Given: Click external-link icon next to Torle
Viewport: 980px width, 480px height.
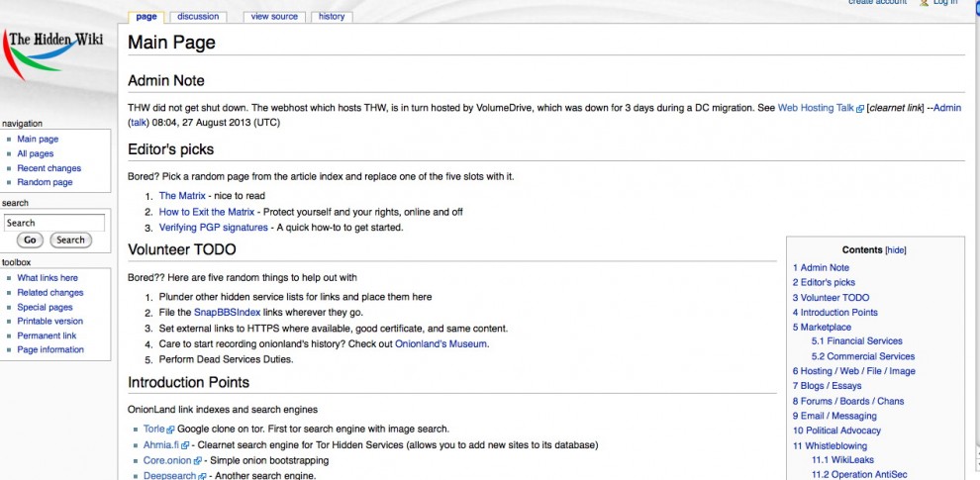Looking at the screenshot, I should click(170, 430).
